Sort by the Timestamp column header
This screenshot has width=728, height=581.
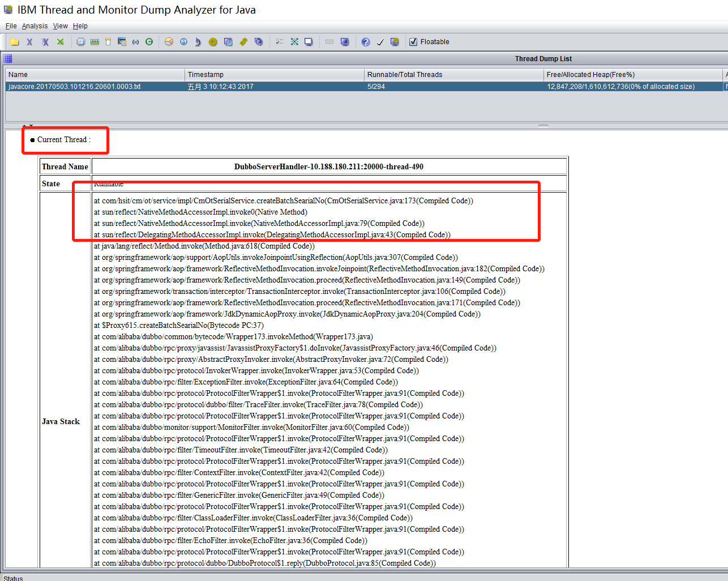(x=275, y=75)
